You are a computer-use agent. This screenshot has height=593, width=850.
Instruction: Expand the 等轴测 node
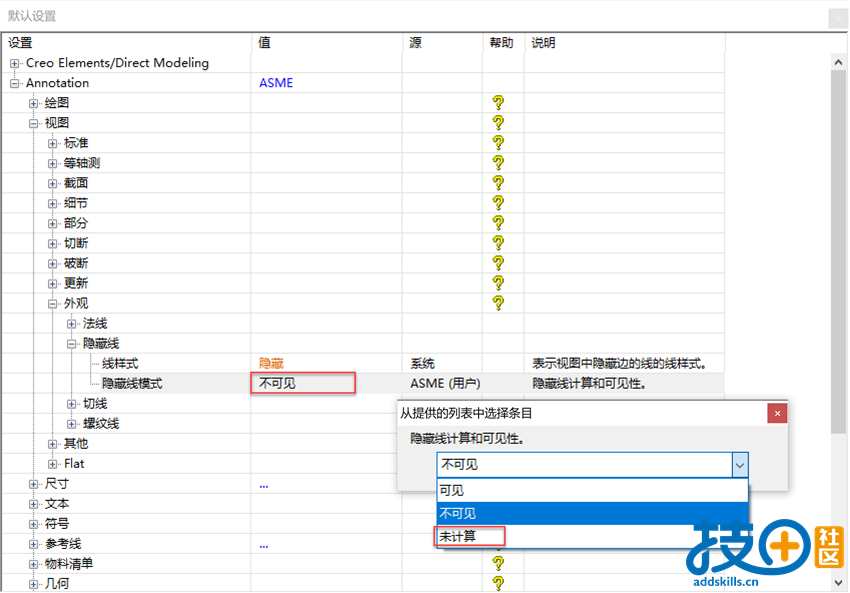pyautogui.click(x=53, y=164)
